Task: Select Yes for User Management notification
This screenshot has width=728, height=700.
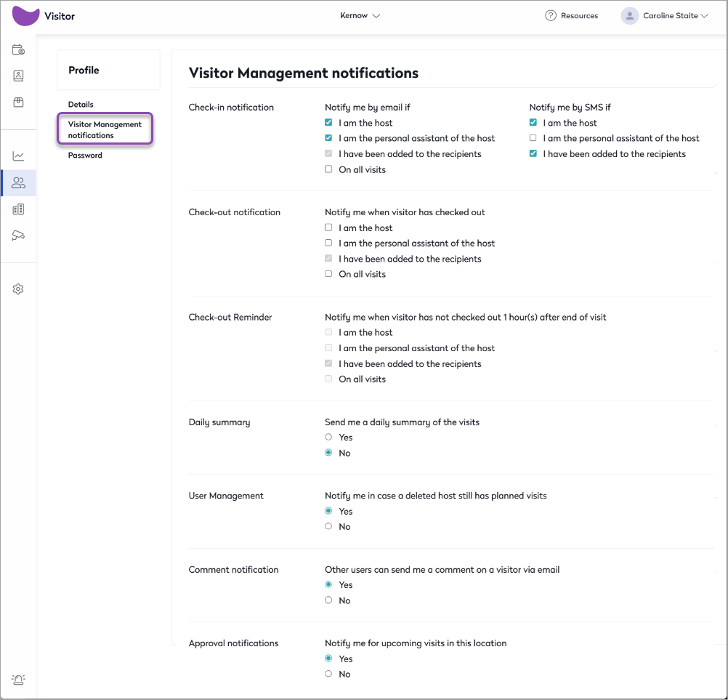Action: click(x=328, y=510)
